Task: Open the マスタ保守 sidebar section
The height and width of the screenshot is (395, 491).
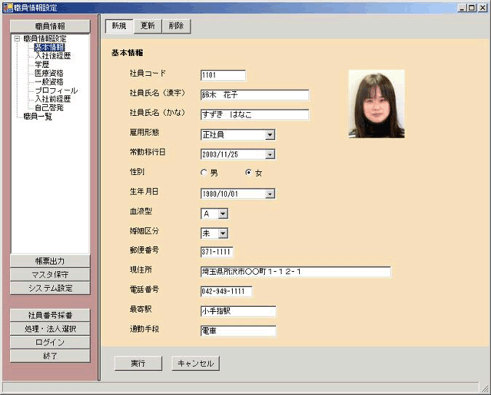Action: pyautogui.click(x=50, y=275)
